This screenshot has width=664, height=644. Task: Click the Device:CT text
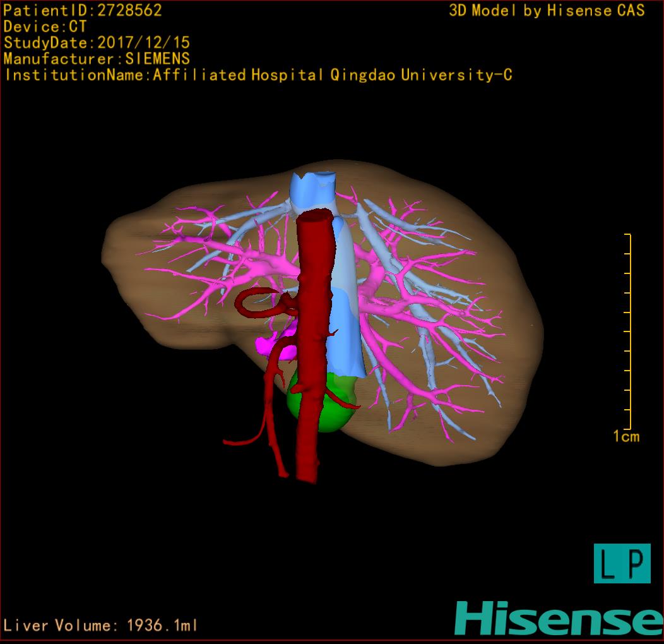click(45, 27)
